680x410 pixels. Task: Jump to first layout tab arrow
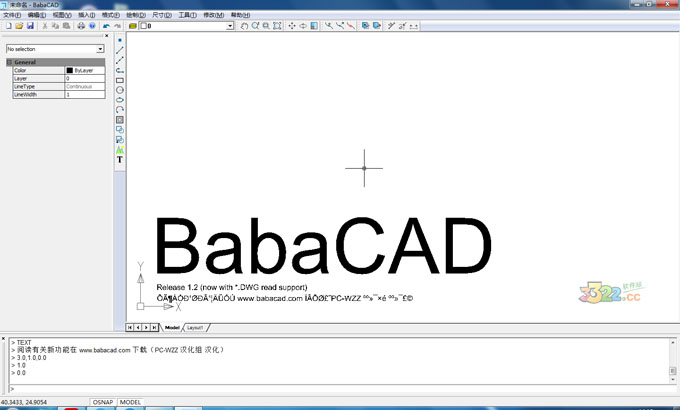tap(130, 328)
